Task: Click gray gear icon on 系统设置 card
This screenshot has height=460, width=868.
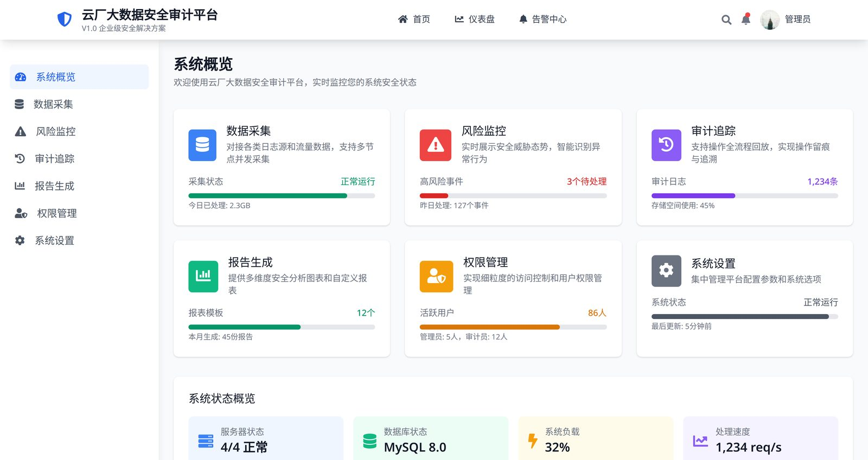Action: 666,271
